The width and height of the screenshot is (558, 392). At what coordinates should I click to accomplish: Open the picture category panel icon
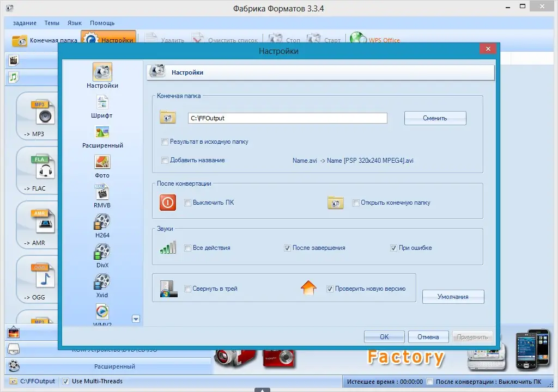point(14,333)
